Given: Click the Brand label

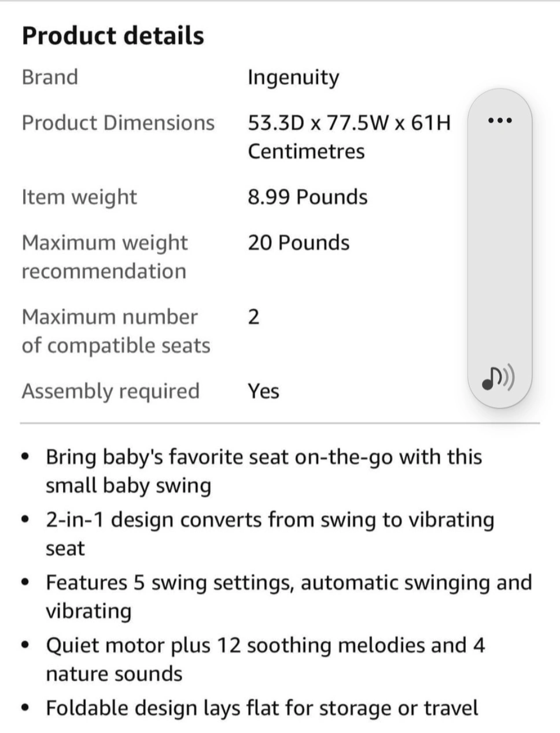Looking at the screenshot, I should point(50,77).
